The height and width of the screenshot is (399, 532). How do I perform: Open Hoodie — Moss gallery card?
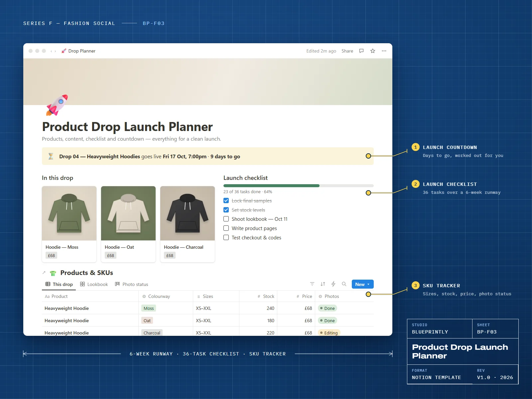coord(69,224)
